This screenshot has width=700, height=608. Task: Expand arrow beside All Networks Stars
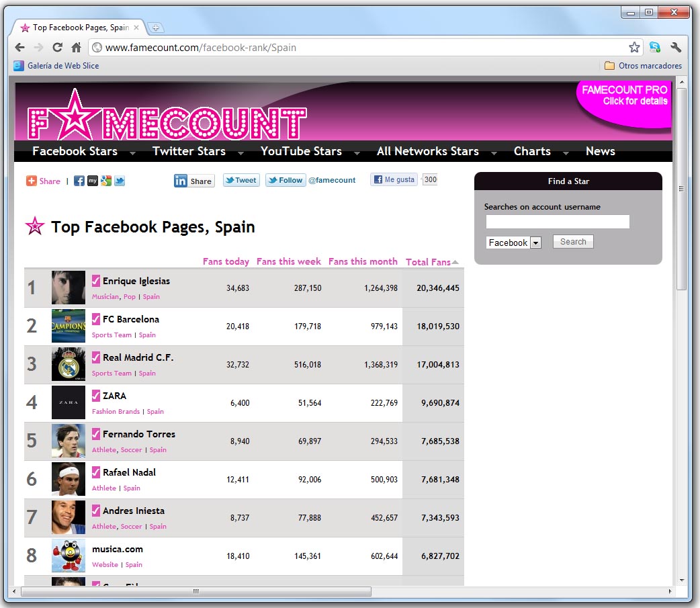click(x=494, y=153)
